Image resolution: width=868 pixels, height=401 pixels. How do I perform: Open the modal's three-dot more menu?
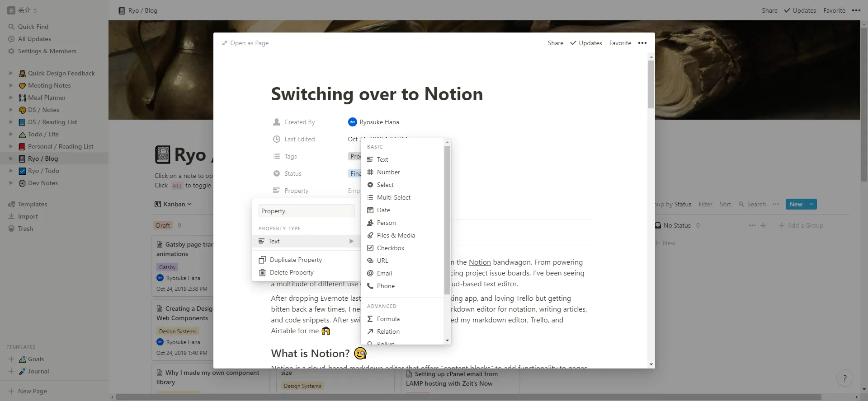coord(642,43)
